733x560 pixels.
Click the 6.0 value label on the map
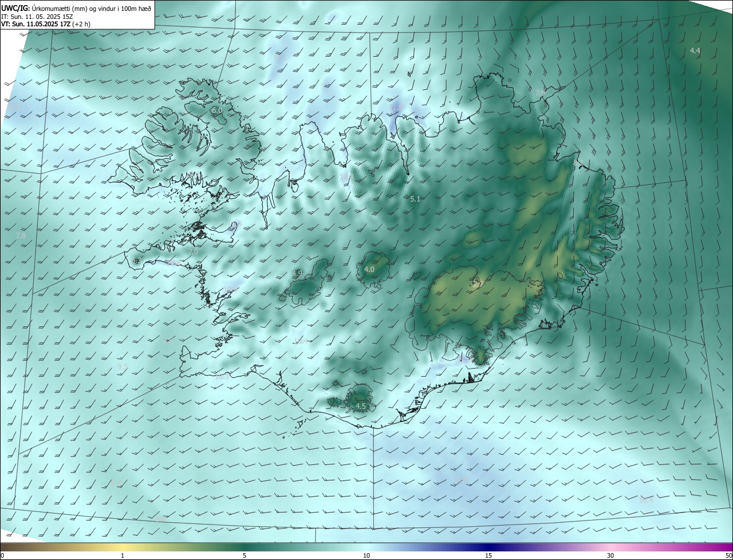pos(216,110)
